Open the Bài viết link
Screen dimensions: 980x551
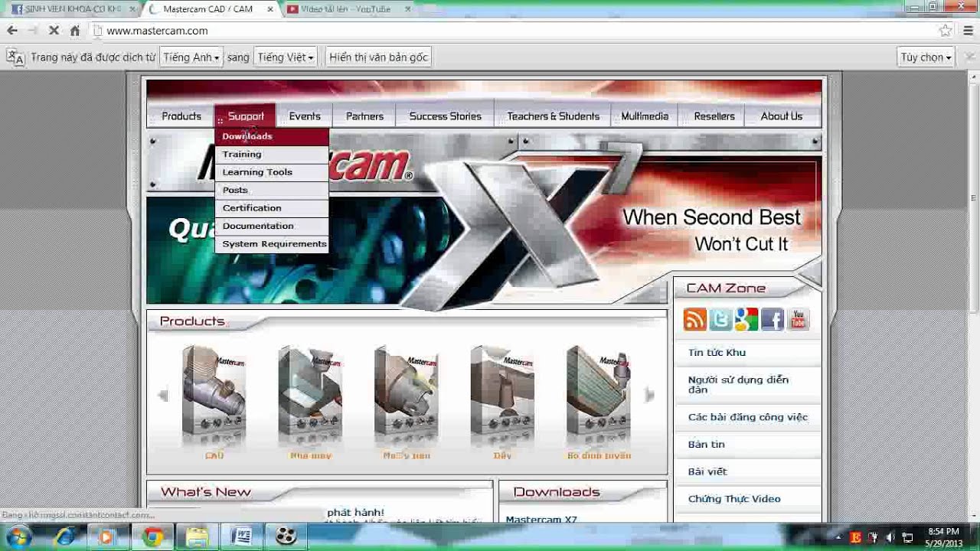click(707, 471)
